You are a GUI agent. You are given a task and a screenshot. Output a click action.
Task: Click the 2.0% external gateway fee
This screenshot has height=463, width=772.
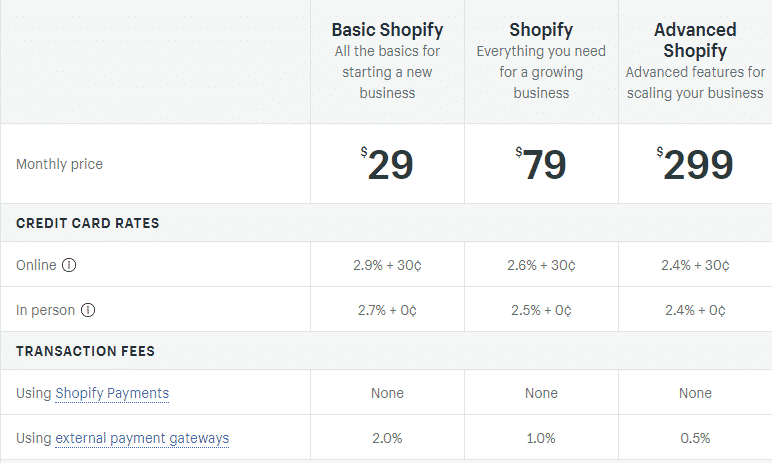[387, 438]
